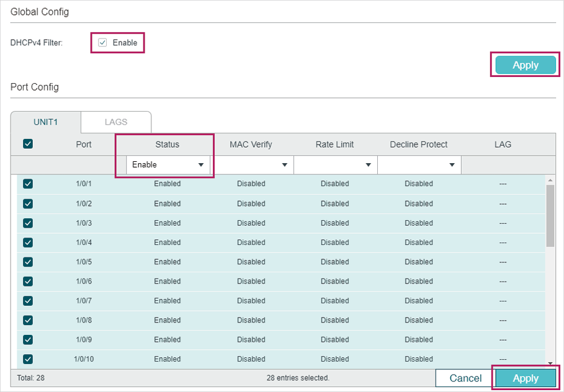564x392 pixels.
Task: Toggle the DHCPv4 Filter Enable checkbox
Action: pyautogui.click(x=102, y=42)
